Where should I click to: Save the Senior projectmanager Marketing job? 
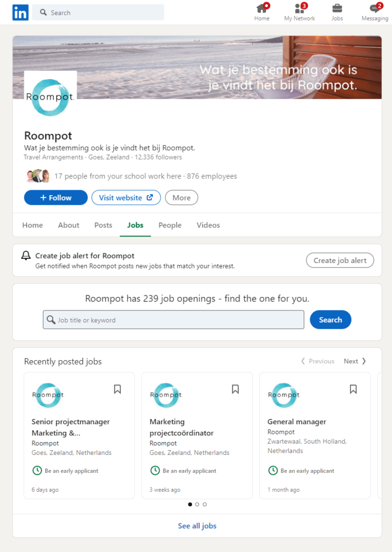coord(118,389)
